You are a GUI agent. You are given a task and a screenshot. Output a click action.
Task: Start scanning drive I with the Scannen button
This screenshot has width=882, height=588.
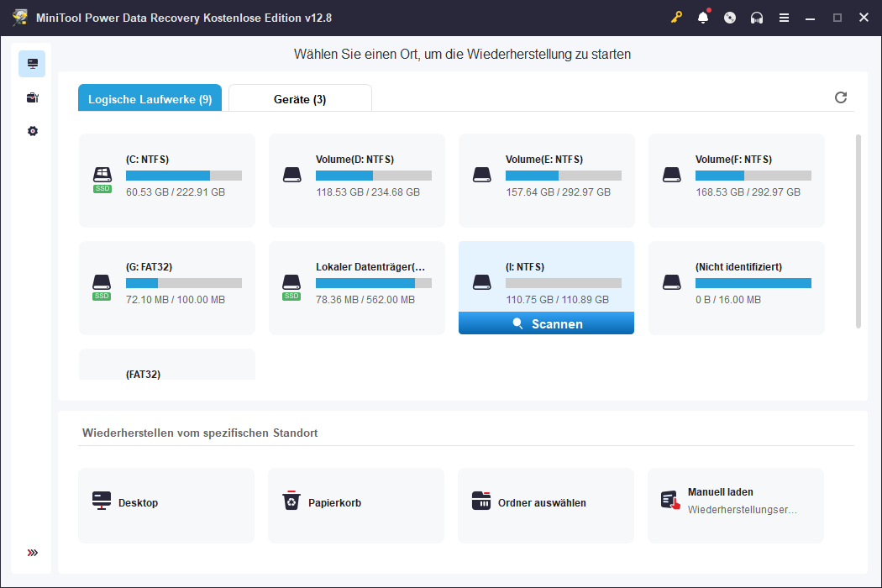click(x=546, y=323)
